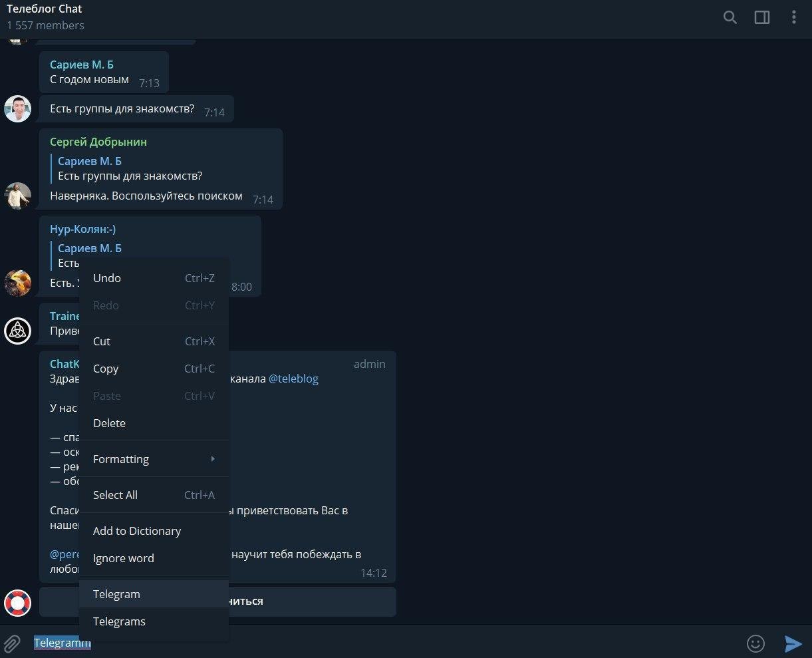812x658 pixels.
Task: Choose Cut in context menu
Action: 154,341
